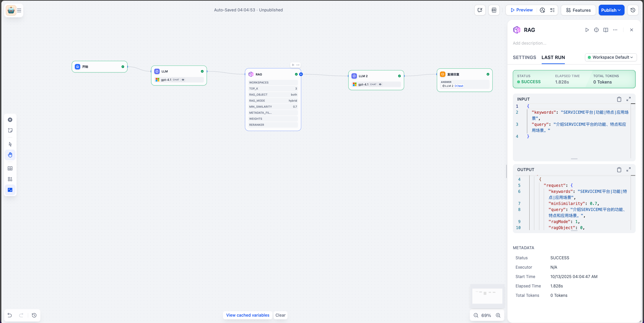The height and width of the screenshot is (323, 644).
Task: Select the LAST RUN tab
Action: [x=553, y=57]
